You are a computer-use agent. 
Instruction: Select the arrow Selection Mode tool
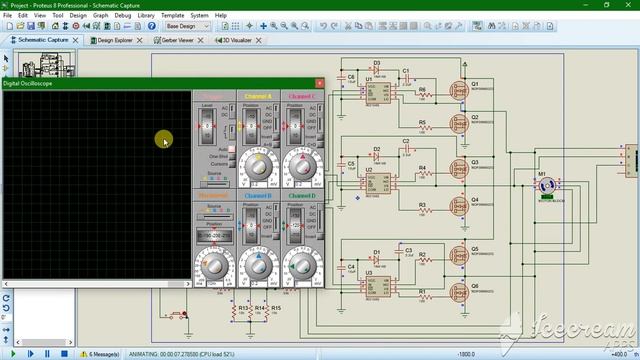[x=6, y=59]
